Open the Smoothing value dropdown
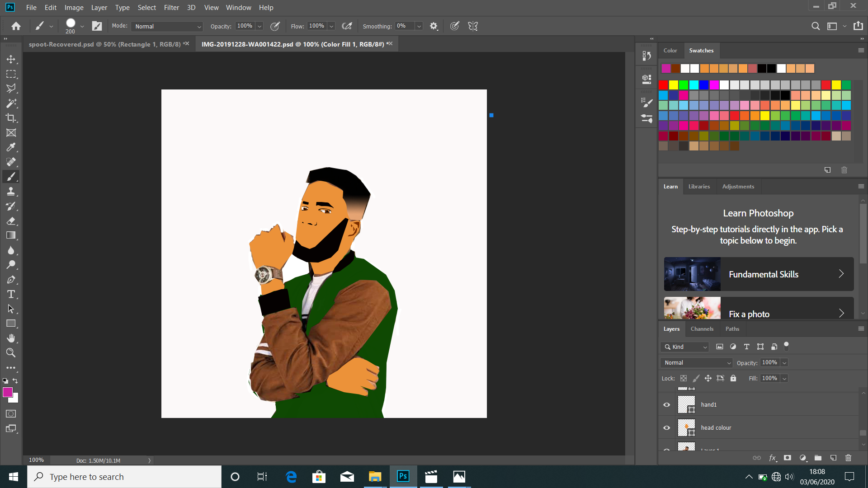The height and width of the screenshot is (488, 868). click(x=419, y=26)
